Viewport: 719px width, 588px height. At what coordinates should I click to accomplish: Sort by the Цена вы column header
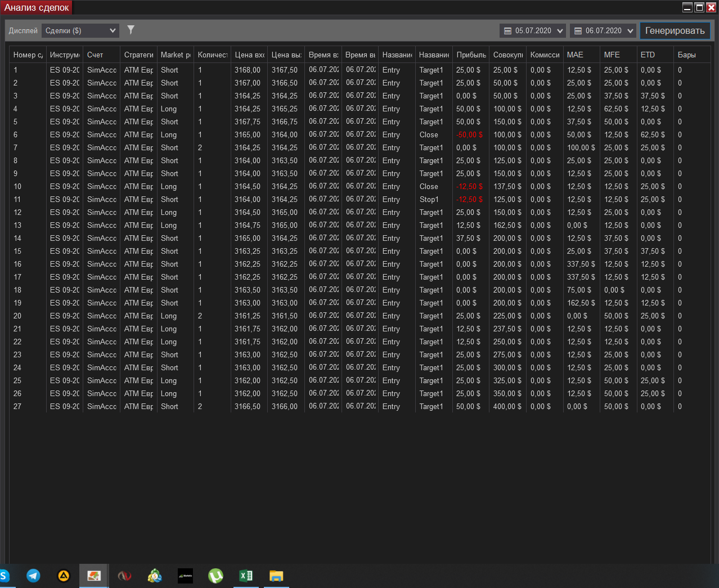tap(286, 55)
